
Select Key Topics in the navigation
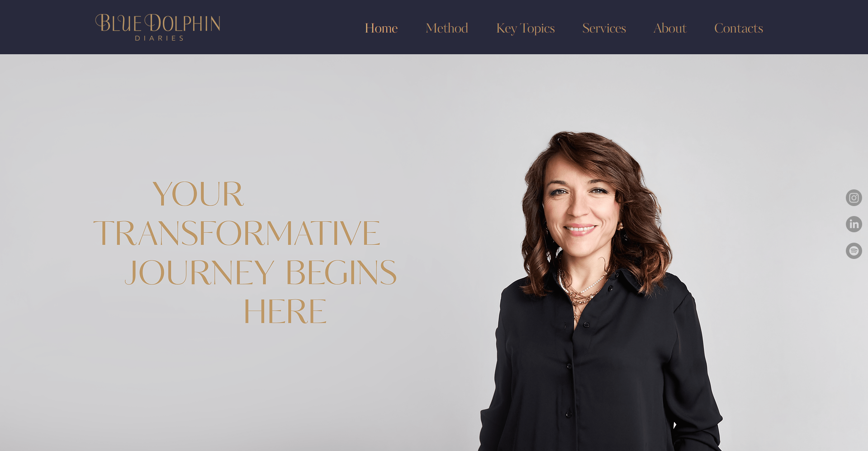[525, 28]
